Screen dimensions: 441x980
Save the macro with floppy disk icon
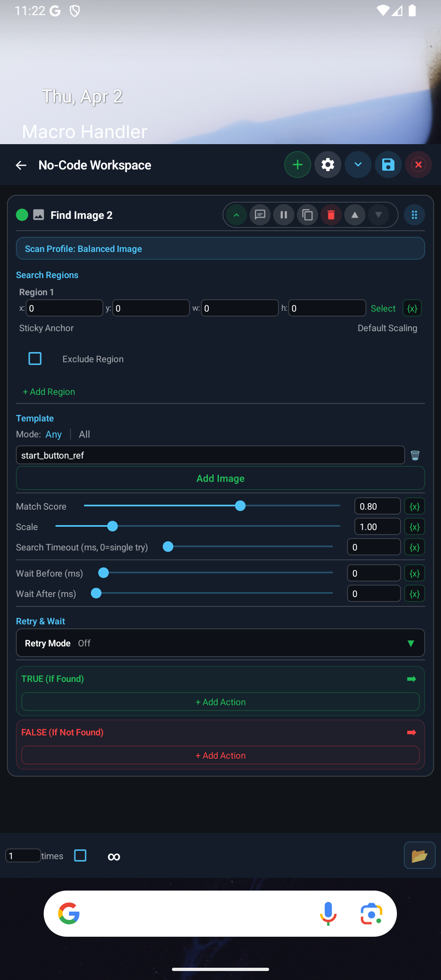(388, 165)
